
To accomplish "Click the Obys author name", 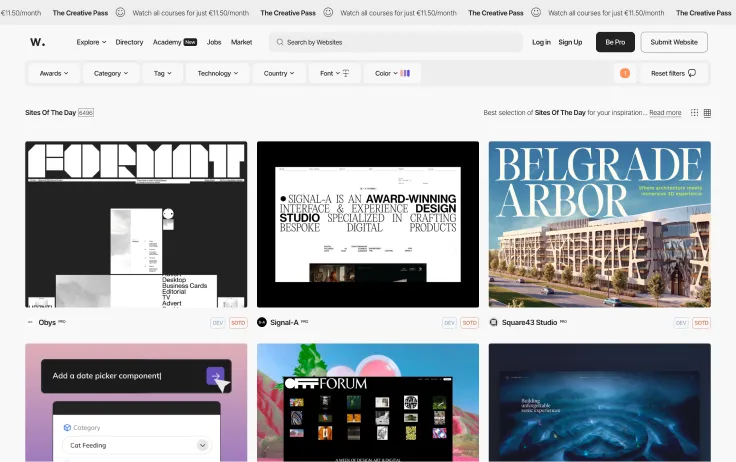I will tap(47, 323).
